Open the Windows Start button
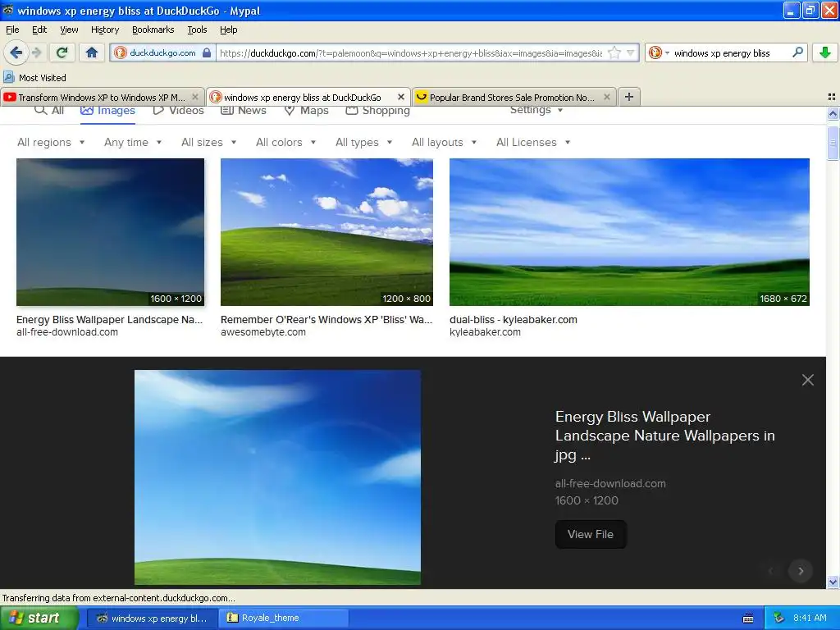The image size is (840, 630). [39, 618]
